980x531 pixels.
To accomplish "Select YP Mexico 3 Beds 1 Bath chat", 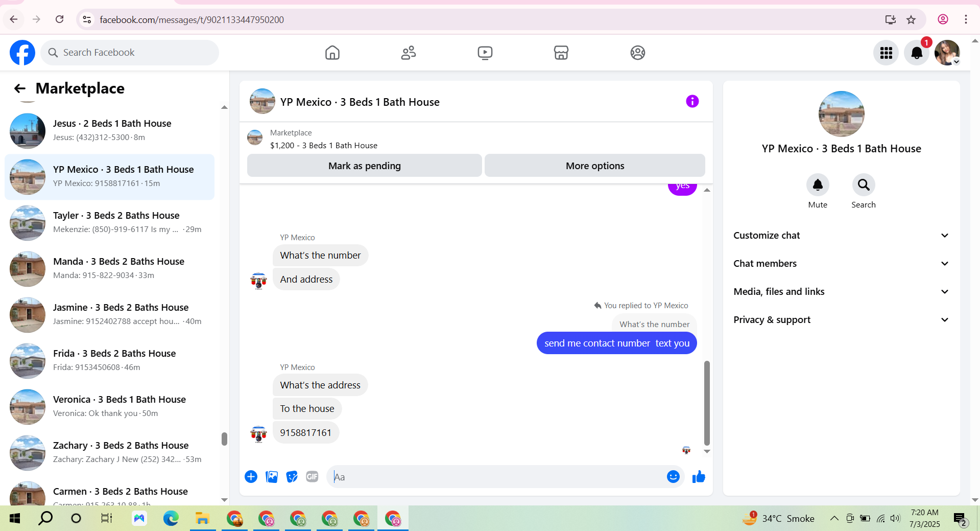I will point(110,177).
